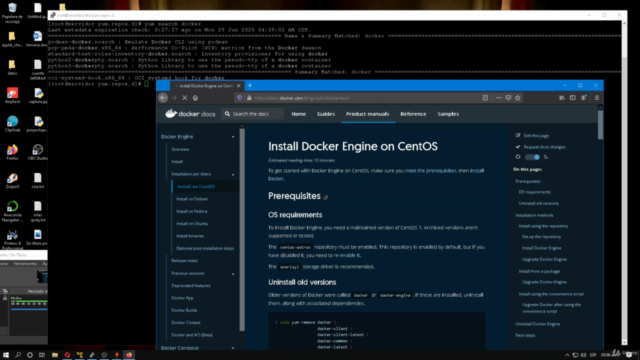Open the Papelera de reciclaje icon
Screen dimensions: 640x360
12,13
